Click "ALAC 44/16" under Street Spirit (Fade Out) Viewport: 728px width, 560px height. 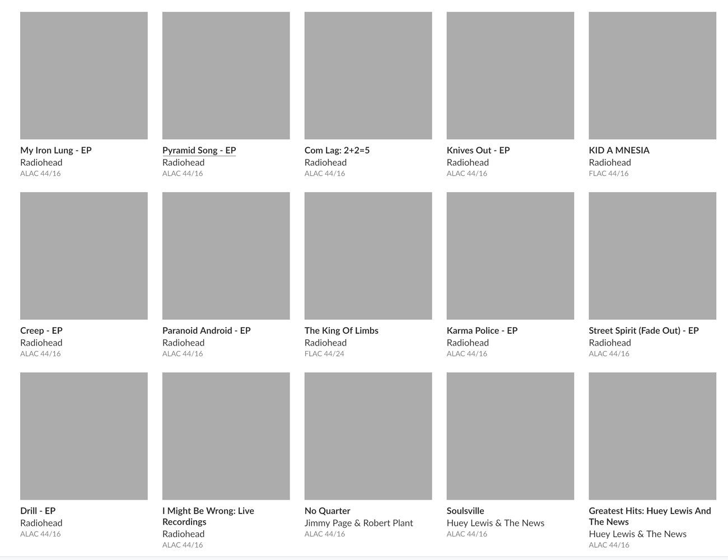[609, 354]
